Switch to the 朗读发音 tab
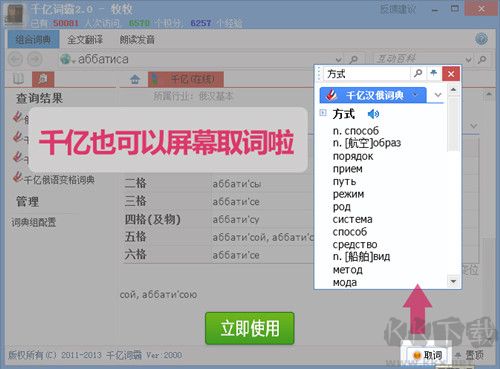Screen dimensions: 500x369 (137, 40)
